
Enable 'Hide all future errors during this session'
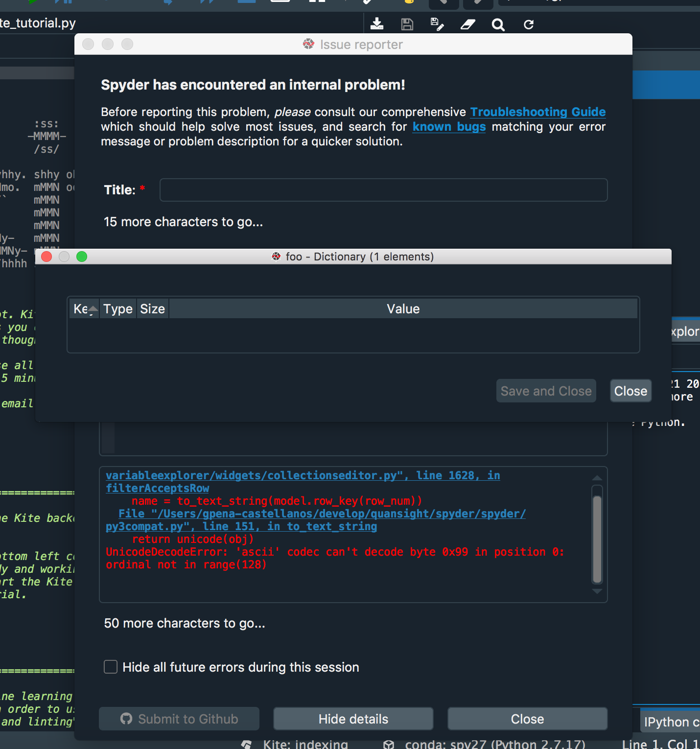110,667
